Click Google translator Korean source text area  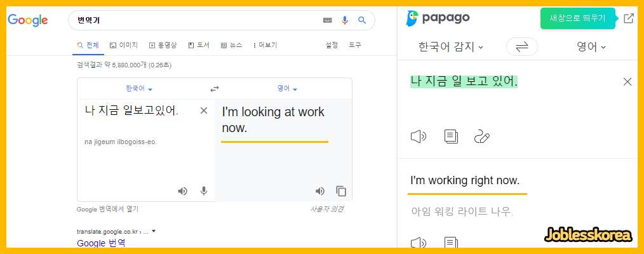tap(131, 110)
